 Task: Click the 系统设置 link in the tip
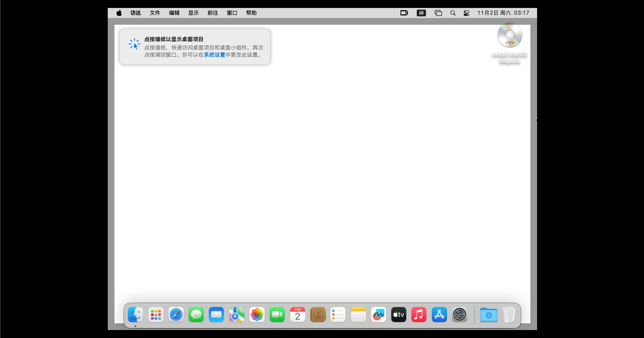tap(215, 55)
